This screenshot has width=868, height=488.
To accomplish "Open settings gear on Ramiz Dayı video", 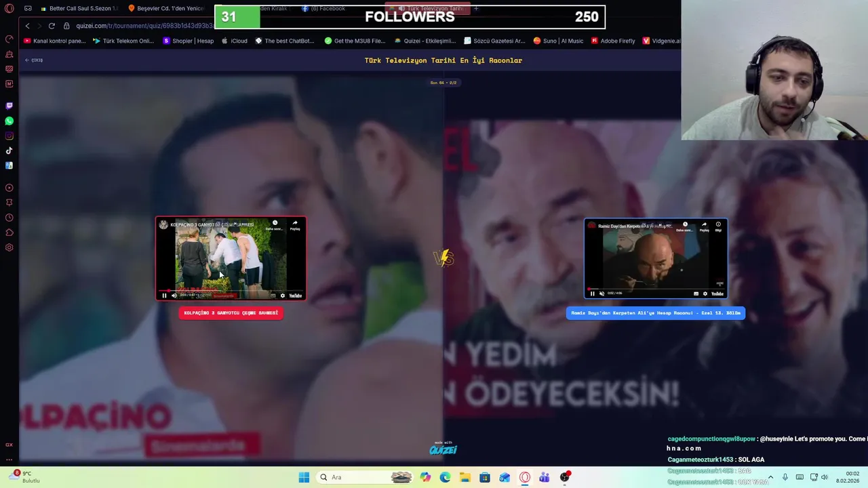I will tap(705, 293).
